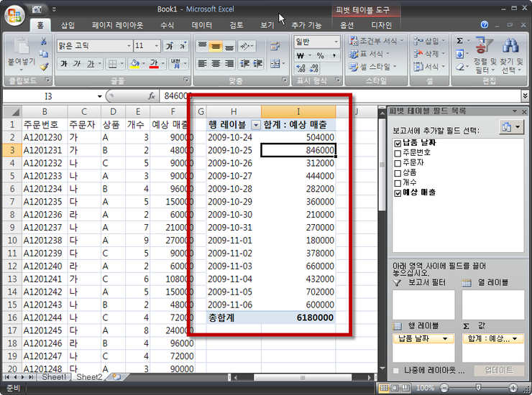Check the 주문자 field checkbox
Image resolution: width=532 pixels, height=395 pixels.
click(x=398, y=163)
